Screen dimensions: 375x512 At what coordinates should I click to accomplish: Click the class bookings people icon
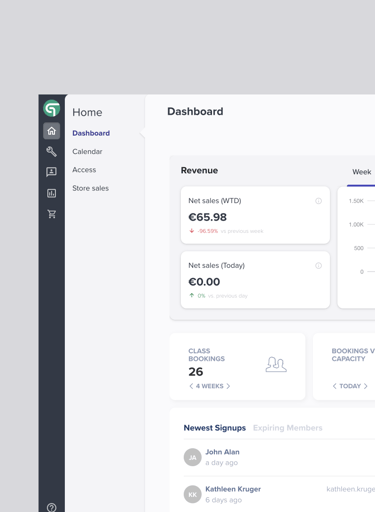(276, 364)
